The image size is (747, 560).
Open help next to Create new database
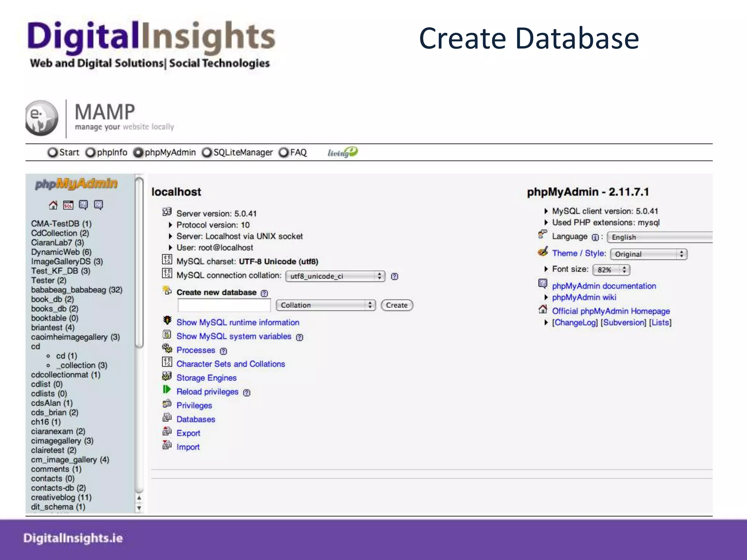[x=264, y=293]
